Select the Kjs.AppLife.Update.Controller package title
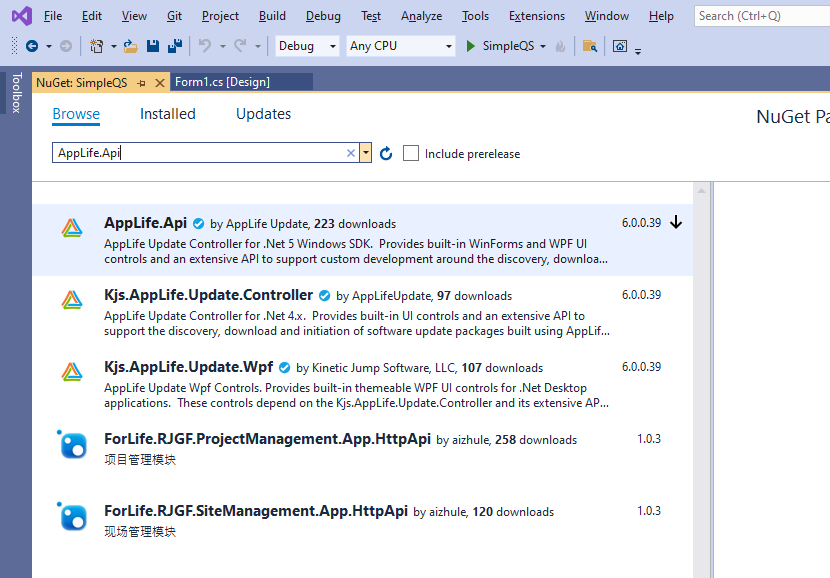The height and width of the screenshot is (578, 830). tap(209, 295)
